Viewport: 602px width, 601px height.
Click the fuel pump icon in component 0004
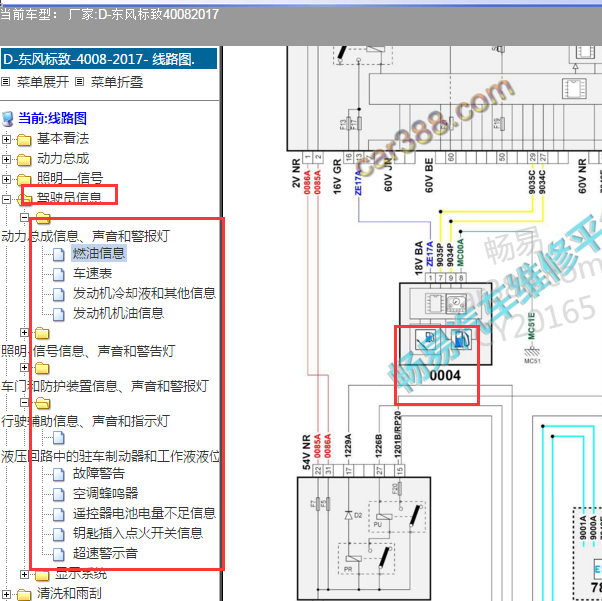point(461,339)
